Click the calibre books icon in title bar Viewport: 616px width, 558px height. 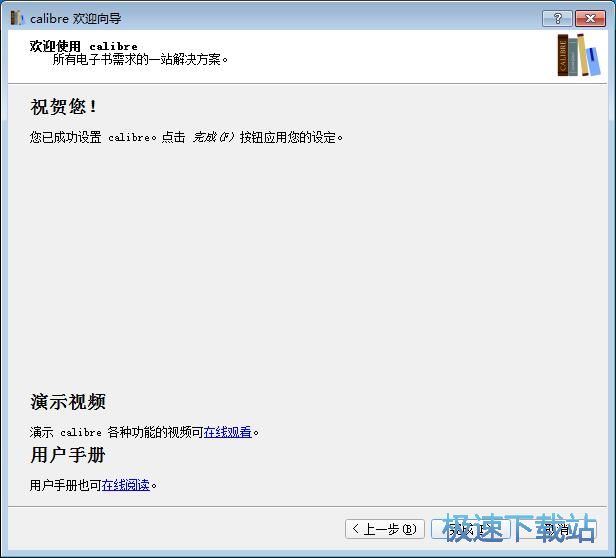(x=17, y=18)
